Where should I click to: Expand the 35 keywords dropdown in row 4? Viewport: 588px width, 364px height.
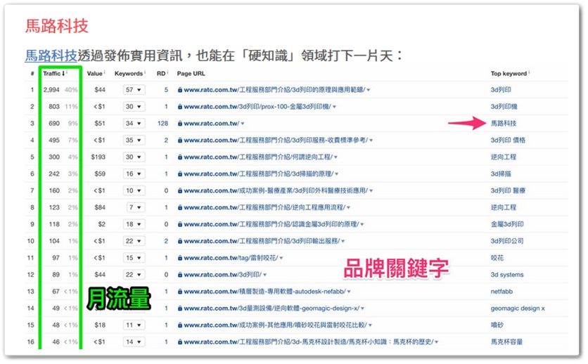tap(134, 141)
